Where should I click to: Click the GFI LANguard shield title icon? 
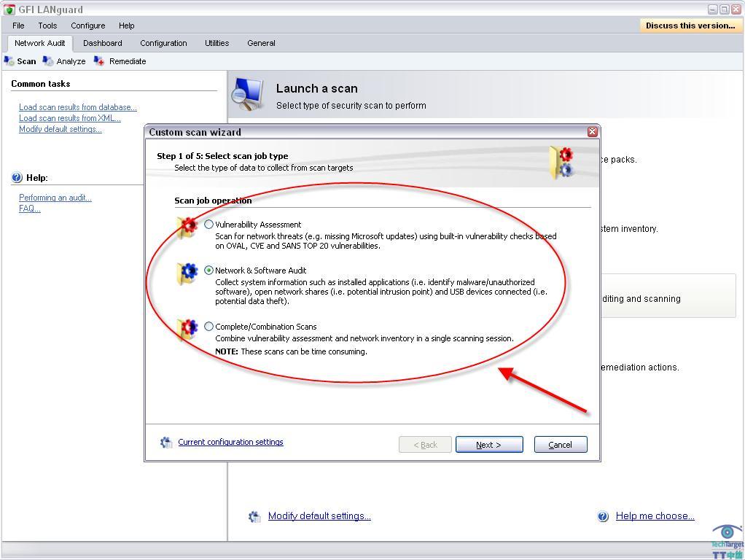click(9, 9)
